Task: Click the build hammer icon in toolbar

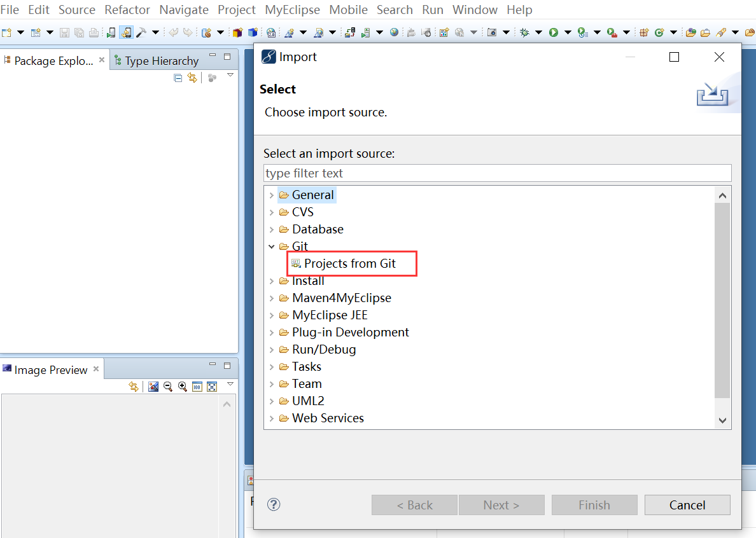Action: click(141, 32)
